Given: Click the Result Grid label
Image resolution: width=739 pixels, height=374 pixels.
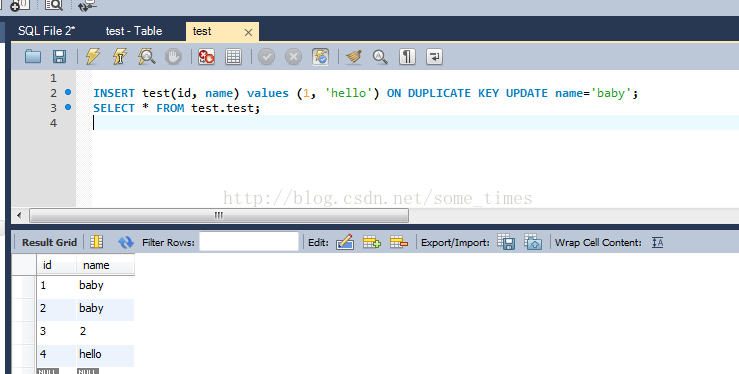Looking at the screenshot, I should [49, 243].
